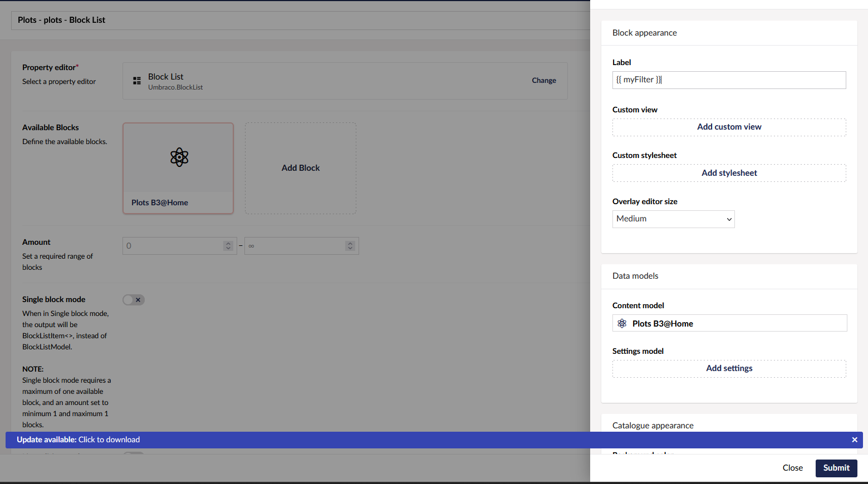Screen dimensions: 868x484
Task: Click the Single block mode label
Action: (54, 299)
